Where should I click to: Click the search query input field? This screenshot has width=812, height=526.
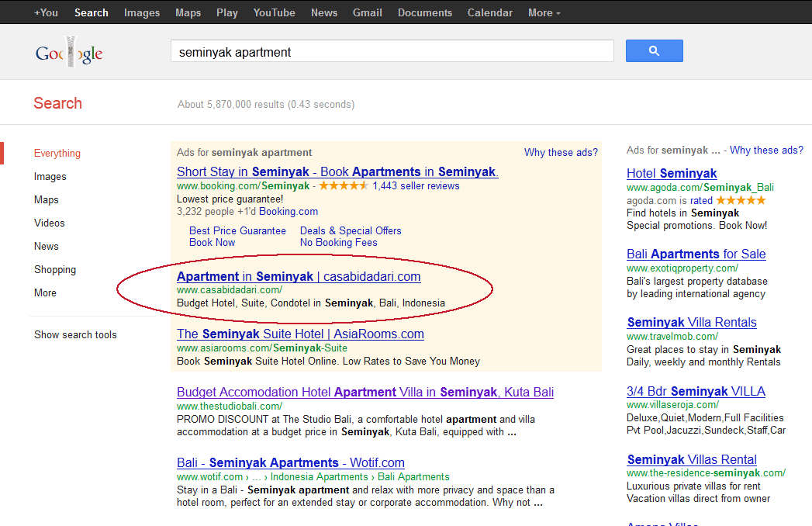click(x=392, y=52)
